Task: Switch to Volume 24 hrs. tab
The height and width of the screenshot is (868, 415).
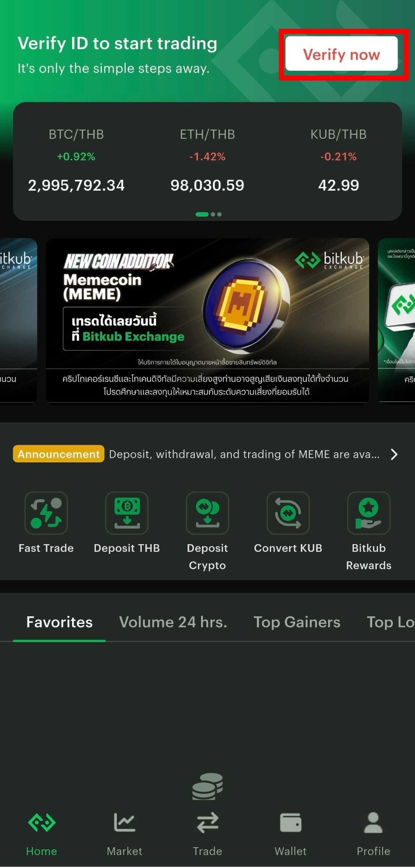Action: click(x=173, y=622)
